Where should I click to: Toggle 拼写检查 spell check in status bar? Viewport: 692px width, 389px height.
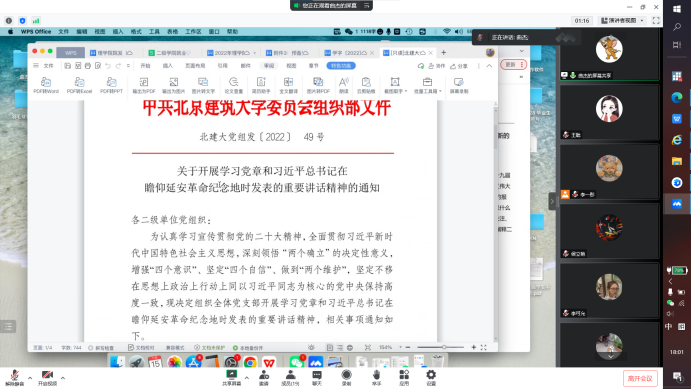coord(101,348)
